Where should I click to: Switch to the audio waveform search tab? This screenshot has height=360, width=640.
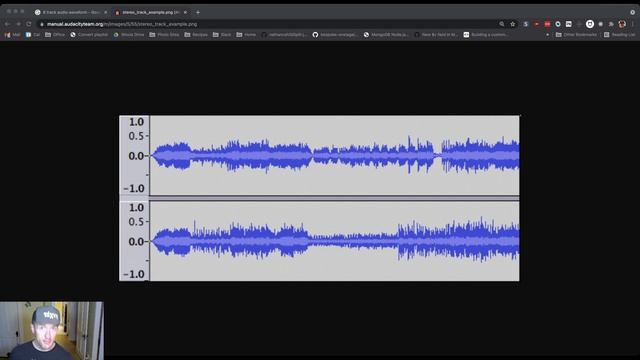(71, 12)
